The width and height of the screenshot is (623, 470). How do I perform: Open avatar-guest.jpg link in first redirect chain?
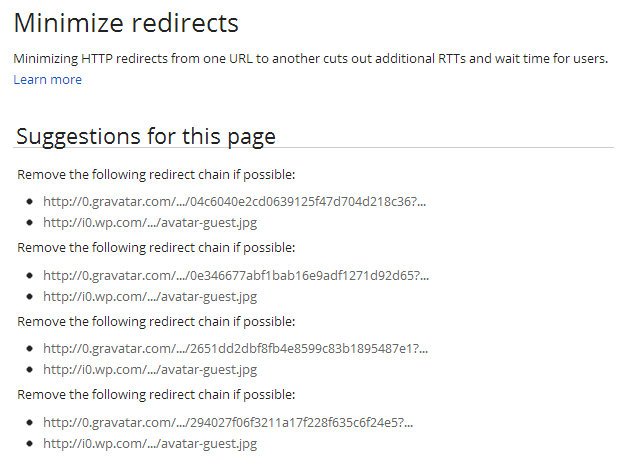pyautogui.click(x=150, y=222)
